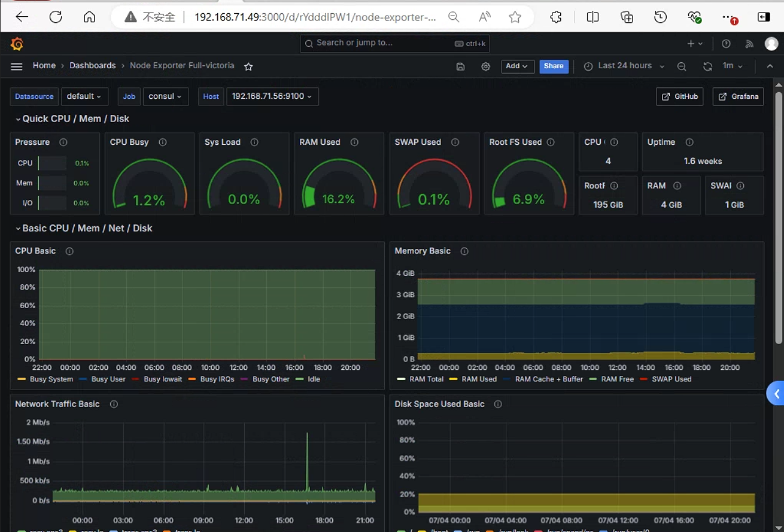The width and height of the screenshot is (784, 532).
Task: Open the user profile avatar
Action: coord(771,44)
